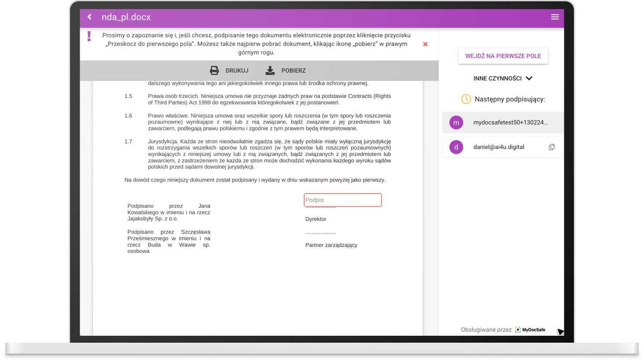Go back using the header arrow

click(90, 17)
